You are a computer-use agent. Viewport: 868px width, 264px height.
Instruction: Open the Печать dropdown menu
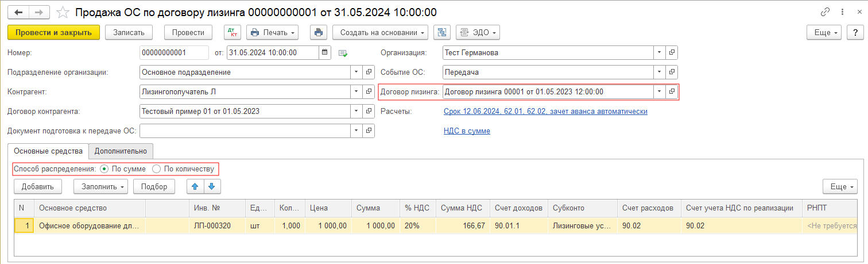[x=272, y=32]
